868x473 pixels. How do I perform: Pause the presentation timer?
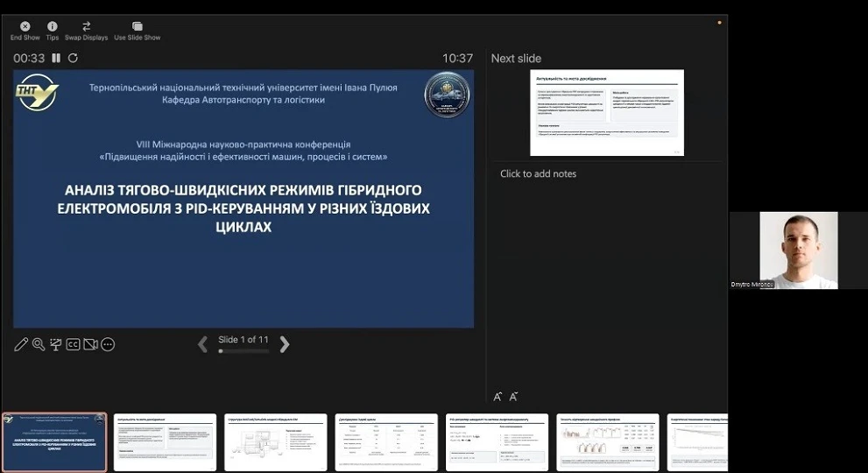pyautogui.click(x=56, y=59)
